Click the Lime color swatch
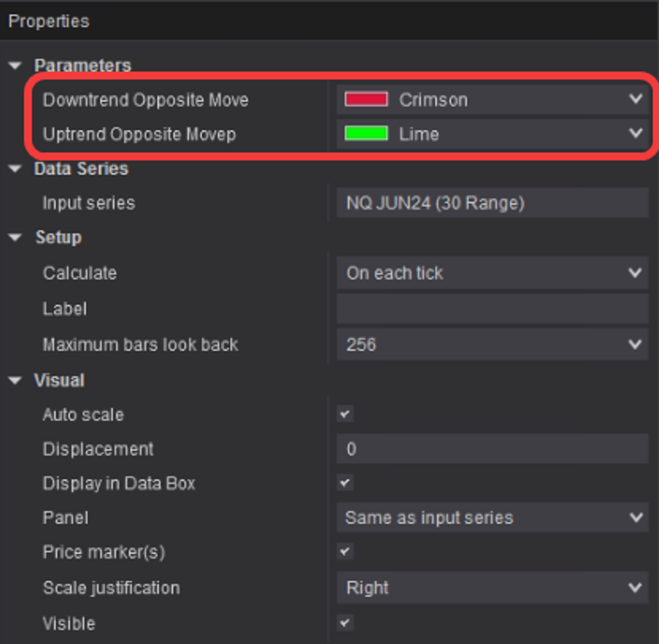Screen dimensions: 659x644 tap(366, 133)
